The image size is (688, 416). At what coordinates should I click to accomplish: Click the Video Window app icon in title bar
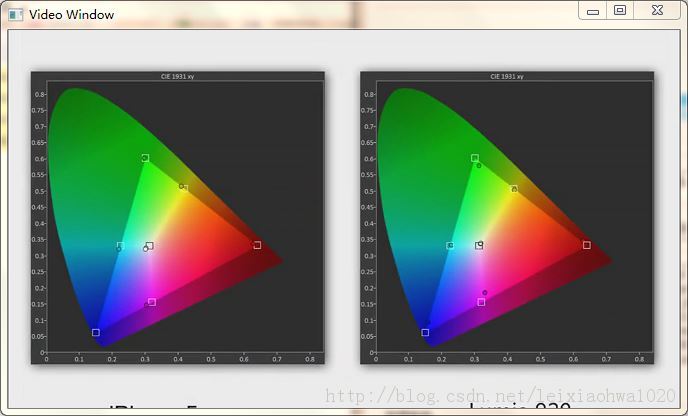point(15,14)
